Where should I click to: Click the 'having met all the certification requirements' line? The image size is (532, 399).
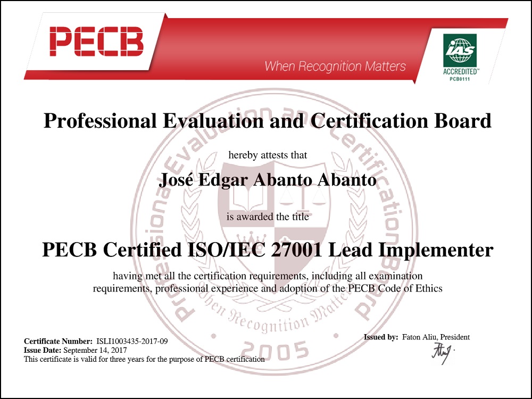[x=268, y=276]
